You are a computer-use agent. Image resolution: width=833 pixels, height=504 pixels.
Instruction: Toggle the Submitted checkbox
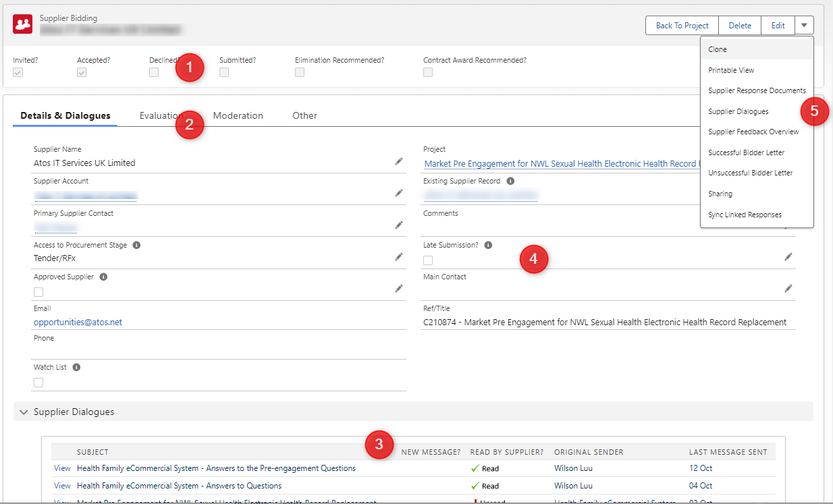tap(224, 72)
